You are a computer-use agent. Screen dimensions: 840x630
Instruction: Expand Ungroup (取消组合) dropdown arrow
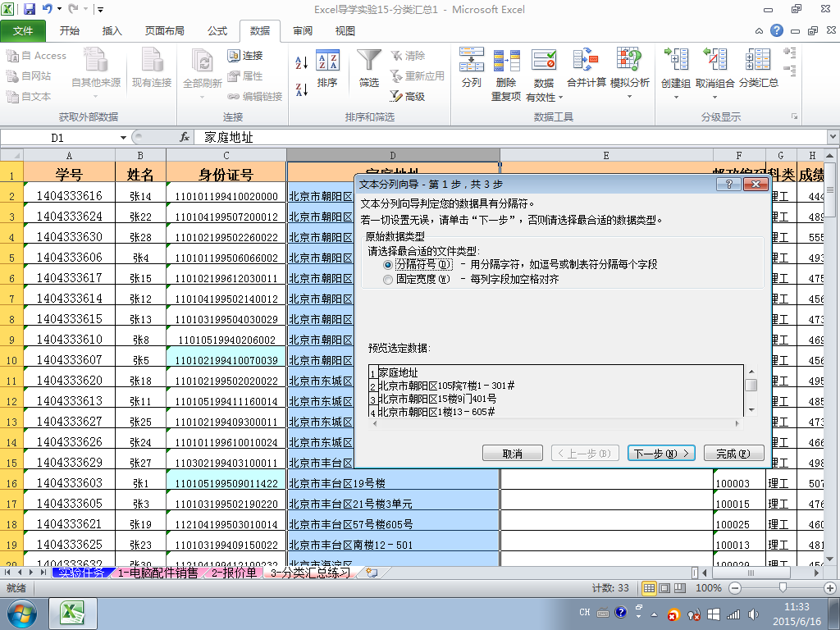point(715,98)
